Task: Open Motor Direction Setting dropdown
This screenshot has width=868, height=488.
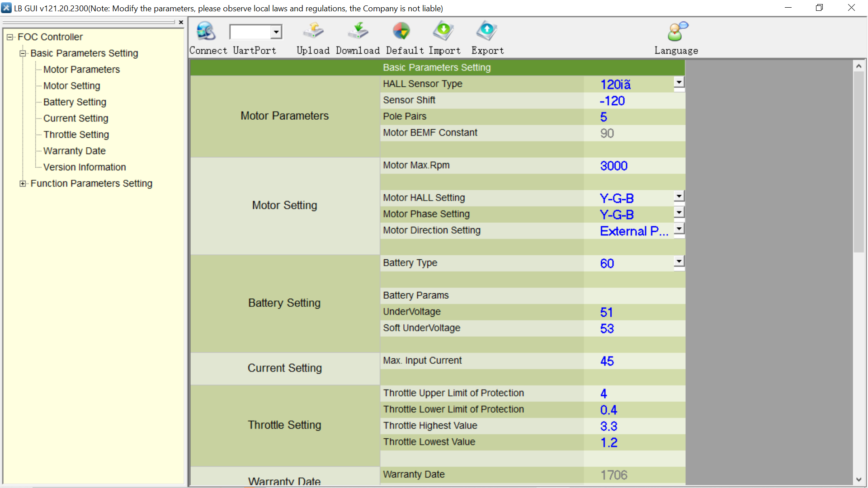Action: pyautogui.click(x=679, y=229)
